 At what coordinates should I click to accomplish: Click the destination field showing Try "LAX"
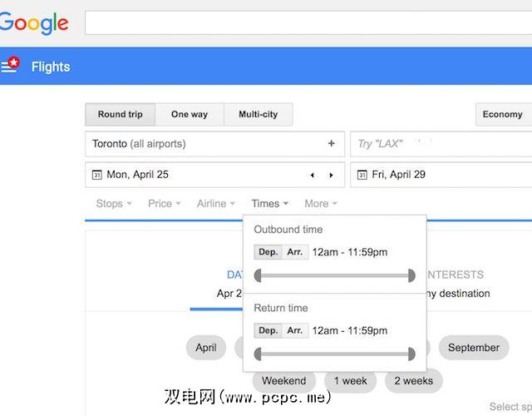click(x=441, y=144)
